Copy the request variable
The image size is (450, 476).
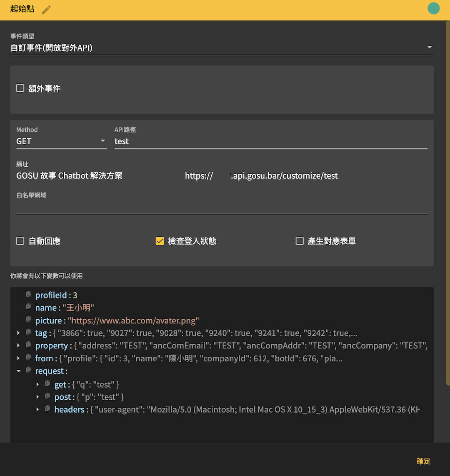[x=28, y=370]
